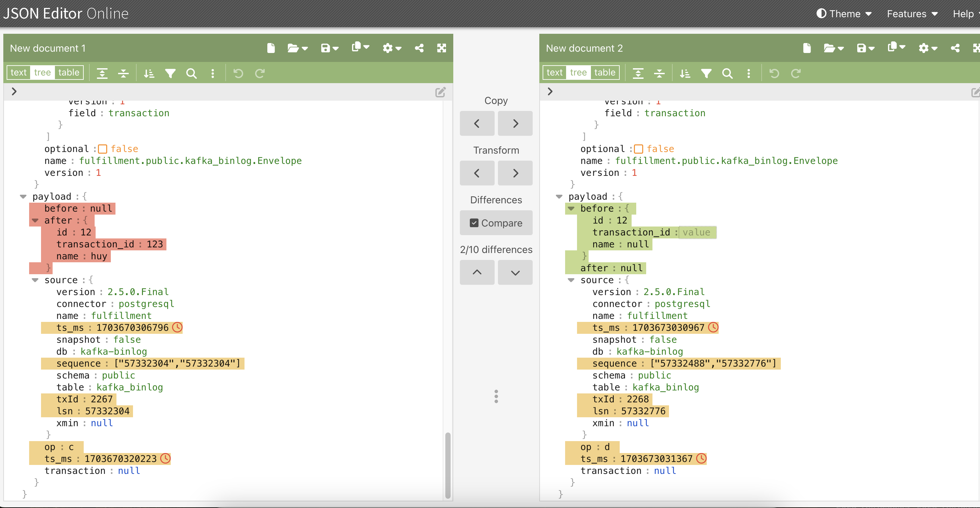This screenshot has width=980, height=508.
Task: Go to next difference
Action: point(515,272)
